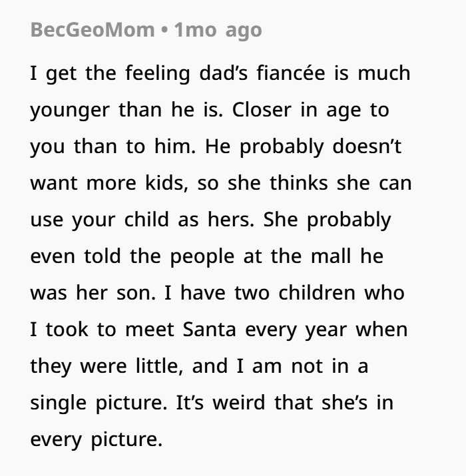Click the word "single" in the comment
Screen dimensions: 466x476
pos(58,403)
